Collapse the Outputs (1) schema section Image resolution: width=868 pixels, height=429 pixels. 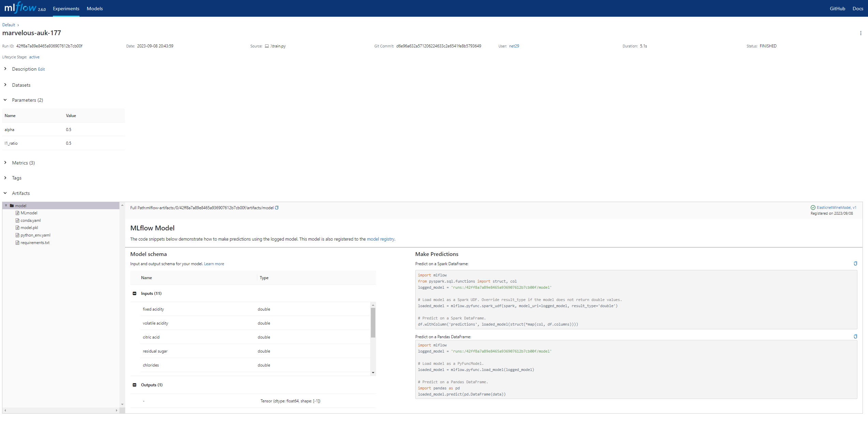(x=134, y=385)
